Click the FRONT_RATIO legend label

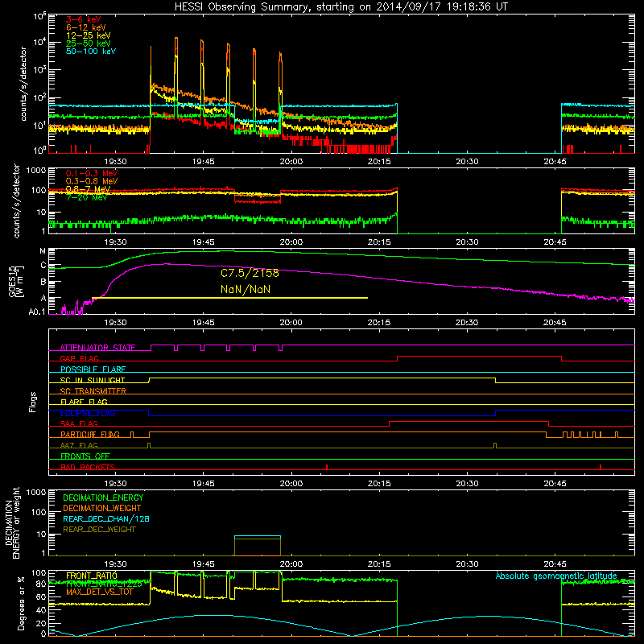(92, 576)
